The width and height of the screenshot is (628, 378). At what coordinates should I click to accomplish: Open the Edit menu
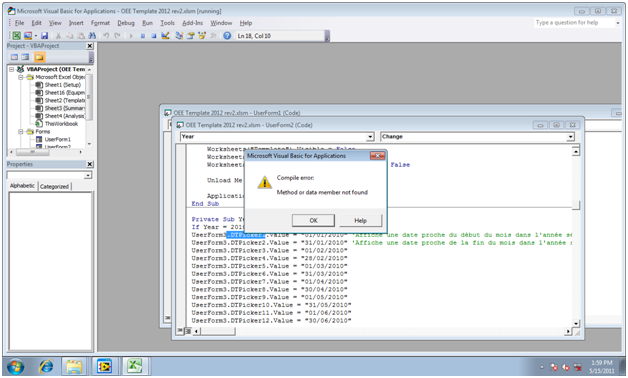pos(36,23)
